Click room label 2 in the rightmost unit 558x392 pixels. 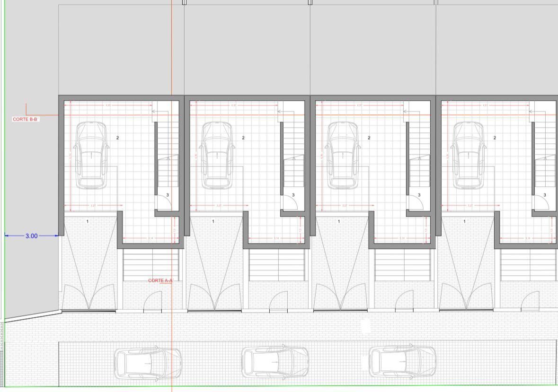(x=495, y=138)
